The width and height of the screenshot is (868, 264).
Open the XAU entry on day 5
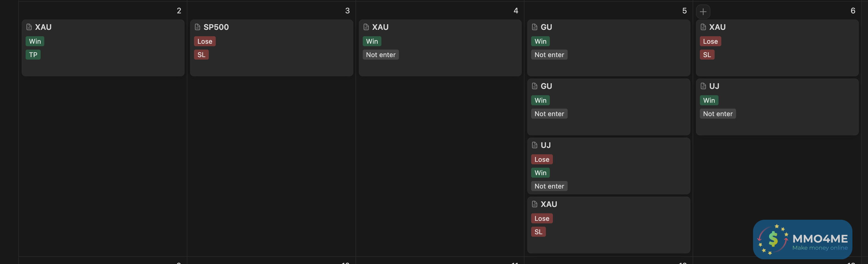tap(549, 204)
